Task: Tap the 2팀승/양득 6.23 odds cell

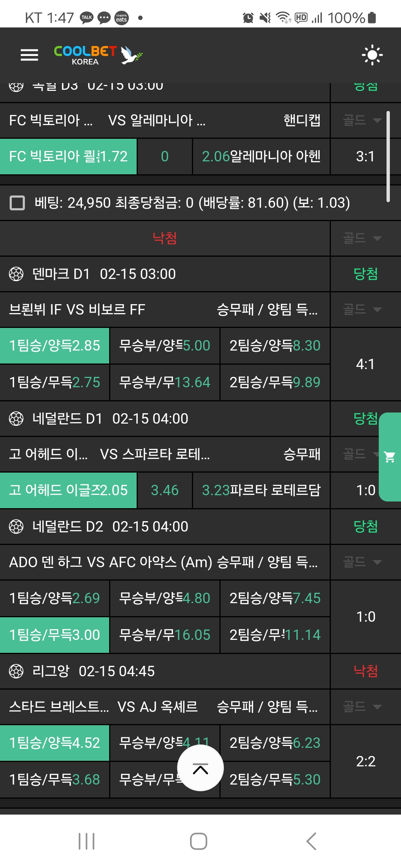Action: point(275,743)
